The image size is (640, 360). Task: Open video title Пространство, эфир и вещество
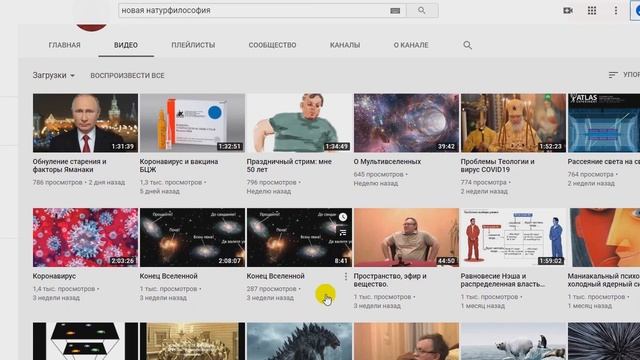coord(390,280)
